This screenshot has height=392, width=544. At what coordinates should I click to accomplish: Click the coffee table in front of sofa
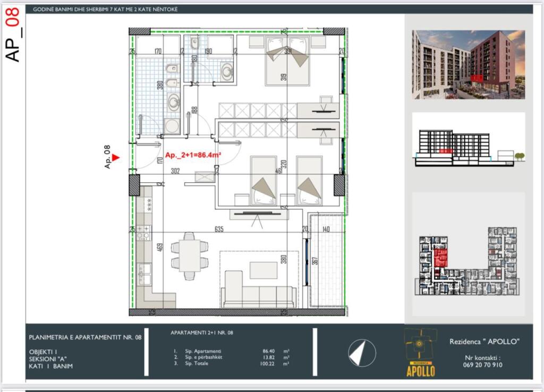tap(263, 269)
